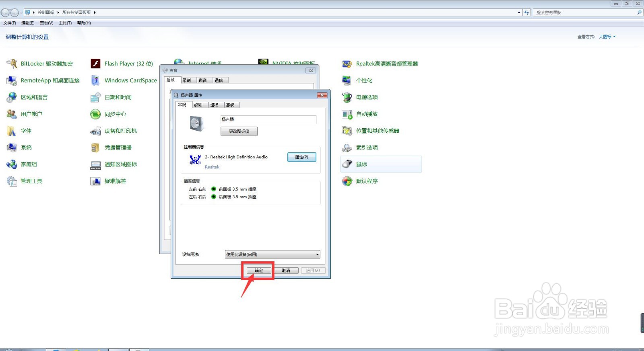Open the 管理工具 icon
The height and width of the screenshot is (351, 644).
[x=12, y=181]
